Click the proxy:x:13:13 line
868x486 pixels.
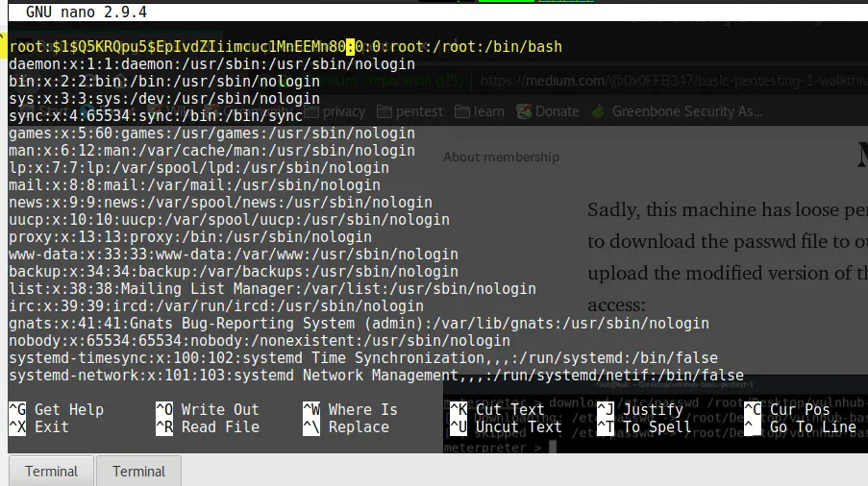click(x=190, y=236)
